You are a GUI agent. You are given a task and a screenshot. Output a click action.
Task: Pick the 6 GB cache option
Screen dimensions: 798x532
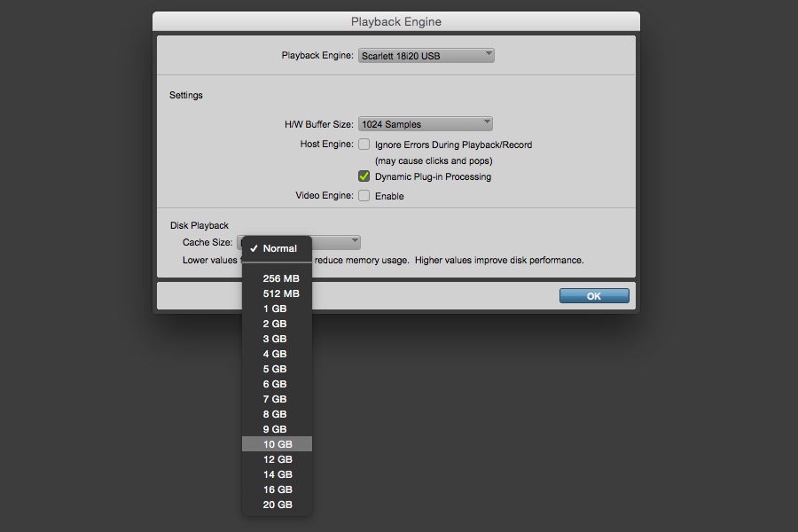(275, 384)
